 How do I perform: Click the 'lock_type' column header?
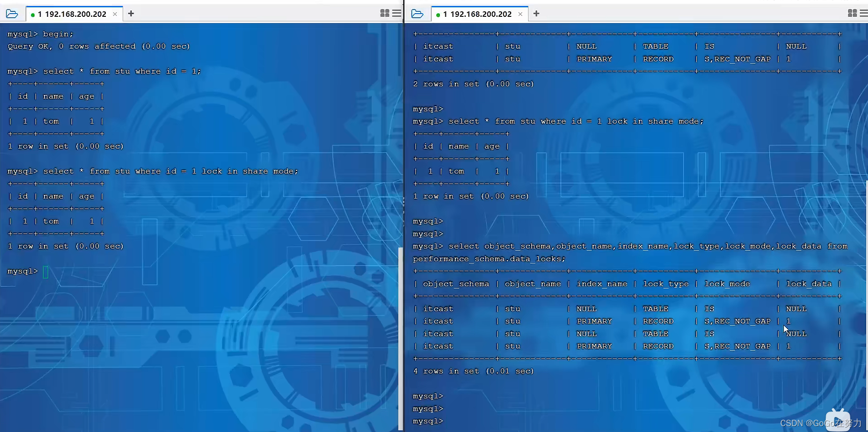(x=666, y=284)
